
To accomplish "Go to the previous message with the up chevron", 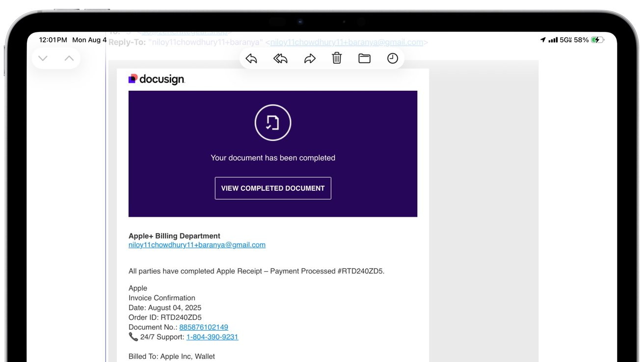I will (x=69, y=58).
